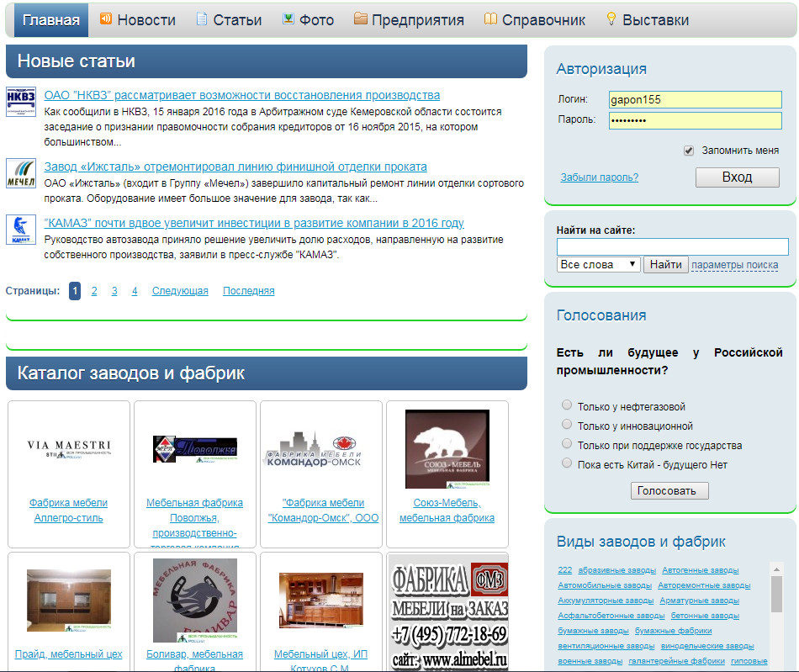
Task: Click the lightbulb icon beside Выставки
Action: [x=611, y=19]
